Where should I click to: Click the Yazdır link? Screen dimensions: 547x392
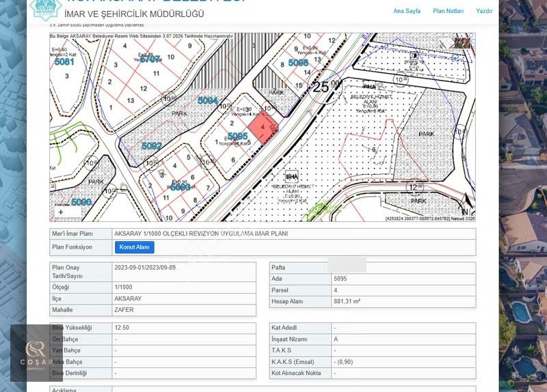coord(484,11)
